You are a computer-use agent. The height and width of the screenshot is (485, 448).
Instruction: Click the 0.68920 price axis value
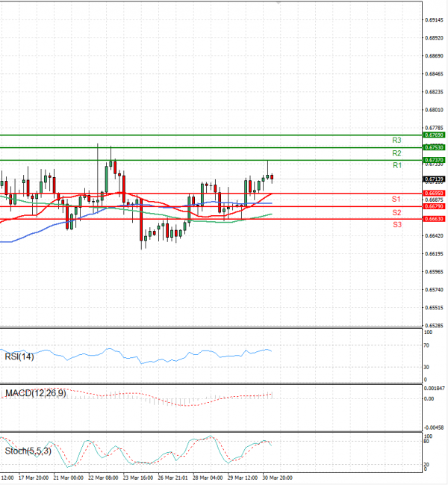(x=434, y=37)
